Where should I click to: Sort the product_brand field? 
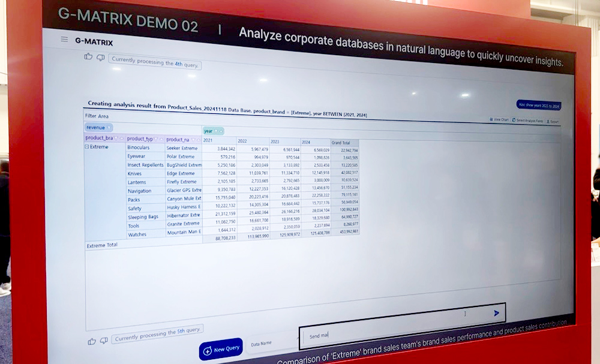click(122, 139)
